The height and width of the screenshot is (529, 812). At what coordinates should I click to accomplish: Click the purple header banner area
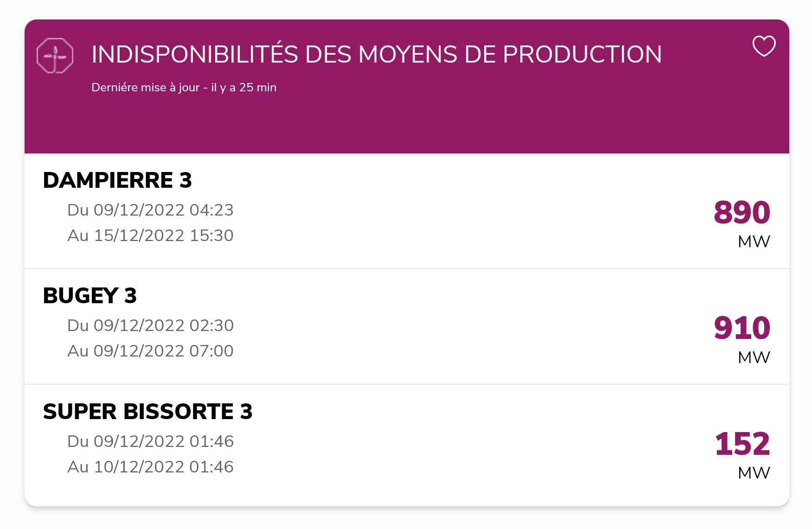coord(407,86)
